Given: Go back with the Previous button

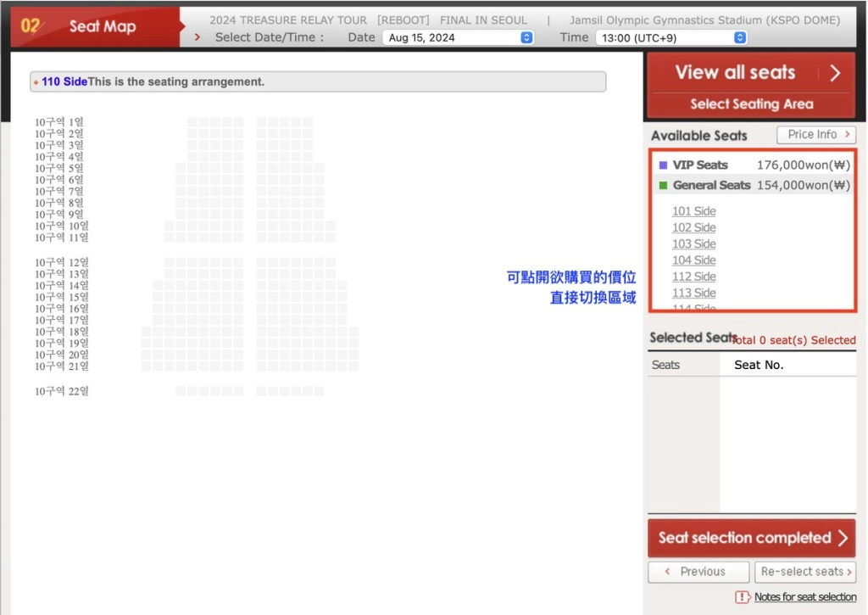Looking at the screenshot, I should click(x=698, y=572).
